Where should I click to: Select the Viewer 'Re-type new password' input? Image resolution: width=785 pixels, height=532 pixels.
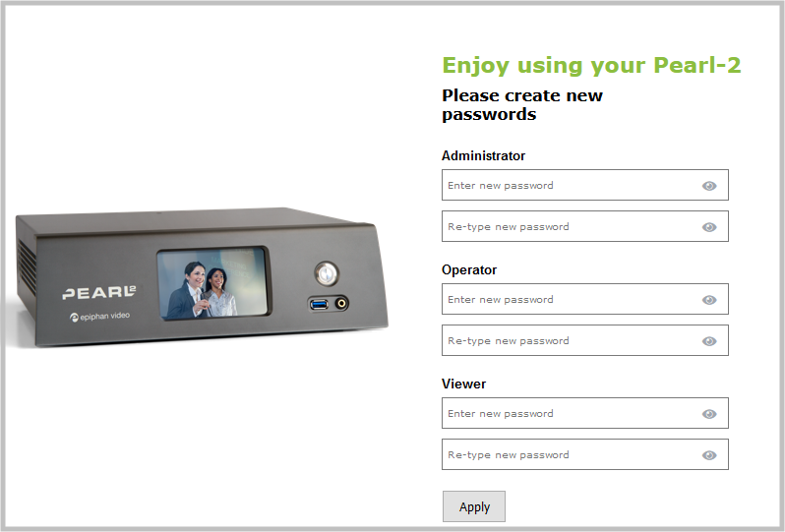[584, 454]
